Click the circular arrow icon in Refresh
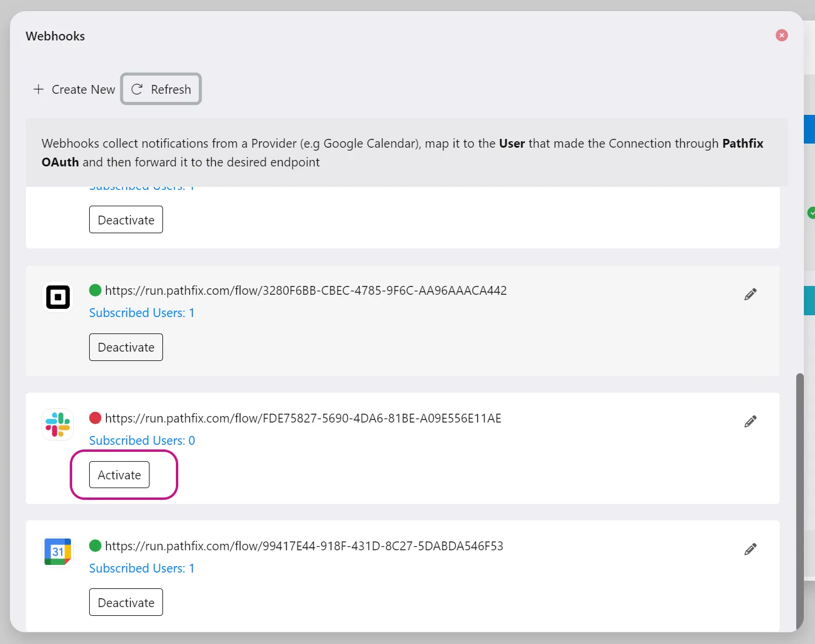 (x=137, y=89)
